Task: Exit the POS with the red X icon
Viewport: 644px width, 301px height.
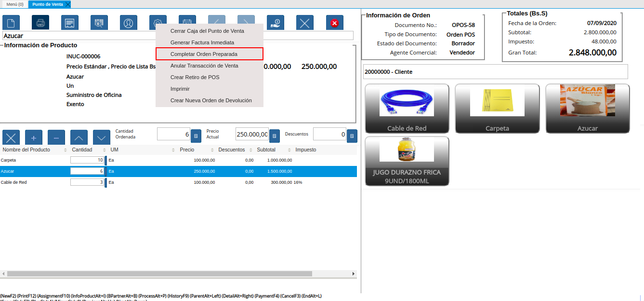Action: pyautogui.click(x=335, y=22)
